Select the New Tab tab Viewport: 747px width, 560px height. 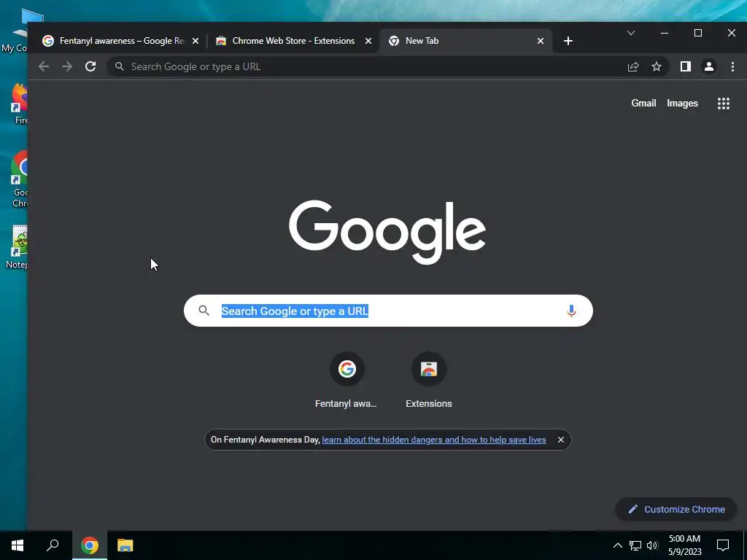[x=466, y=41]
